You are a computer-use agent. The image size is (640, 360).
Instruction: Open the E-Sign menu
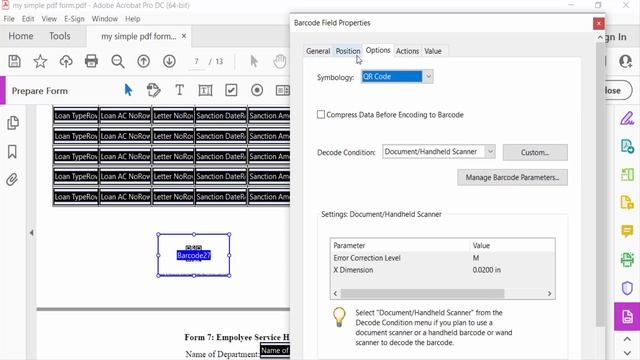coord(74,19)
